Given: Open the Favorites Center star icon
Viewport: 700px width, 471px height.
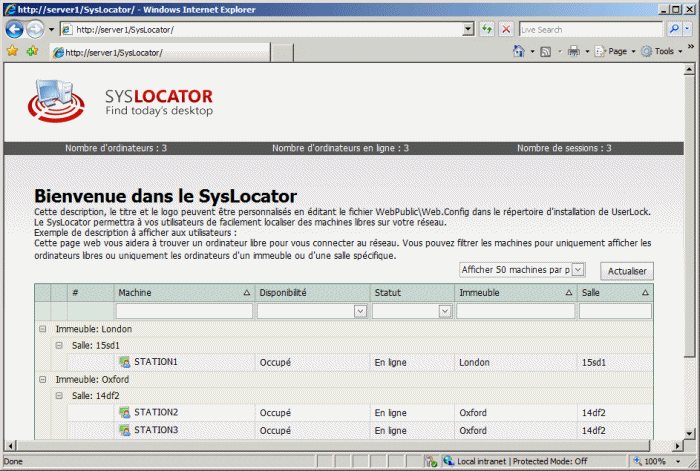Looking at the screenshot, I should pos(12,51).
